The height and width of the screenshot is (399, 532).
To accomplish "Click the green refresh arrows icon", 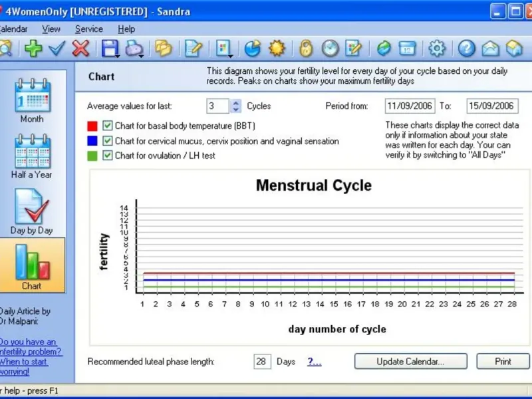I will coord(384,49).
